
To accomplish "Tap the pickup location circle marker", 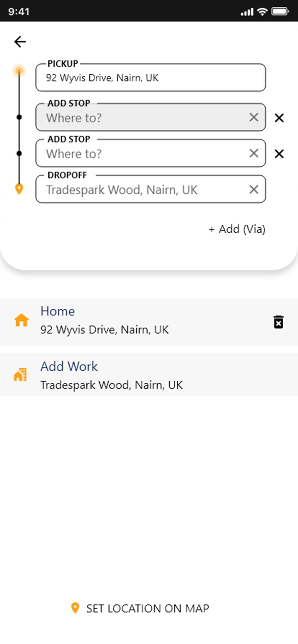I will click(19, 71).
